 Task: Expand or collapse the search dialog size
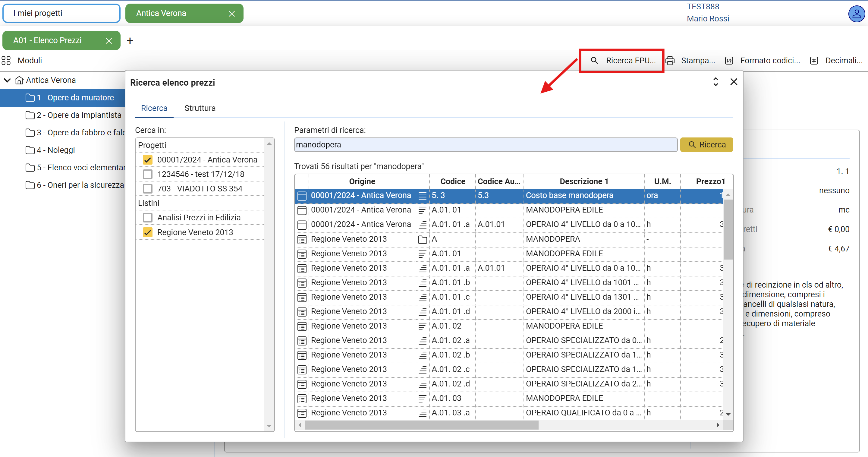(x=715, y=82)
